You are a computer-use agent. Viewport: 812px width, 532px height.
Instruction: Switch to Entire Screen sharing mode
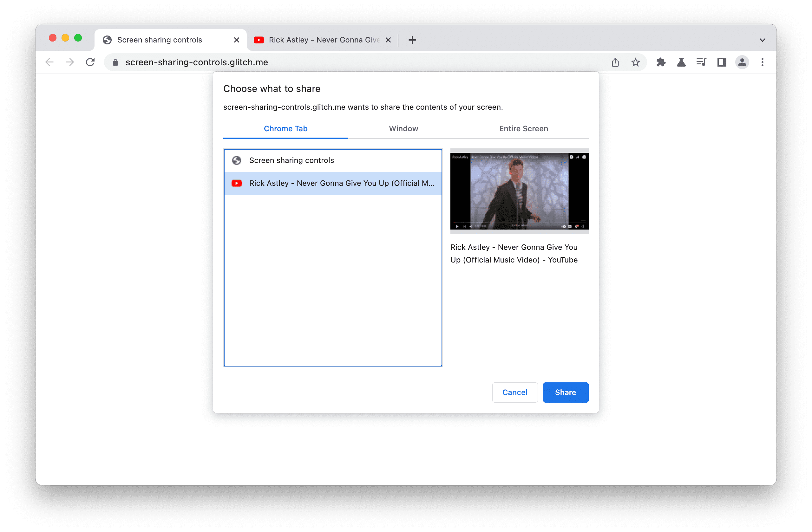click(x=523, y=128)
